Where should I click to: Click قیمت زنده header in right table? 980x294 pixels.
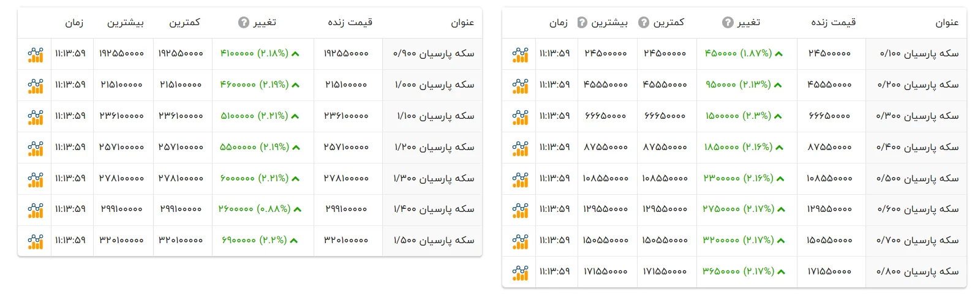(x=833, y=23)
